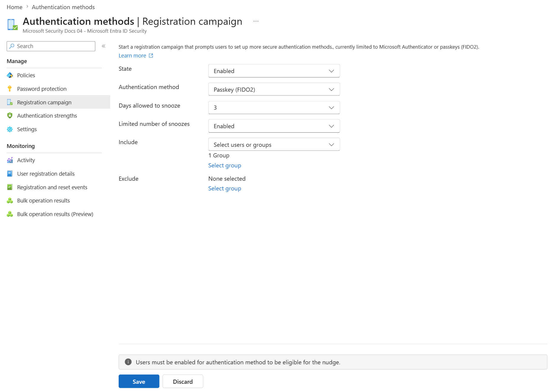Open the Limited number of snoozes dropdown
The height and width of the screenshot is (392, 553).
tap(274, 126)
